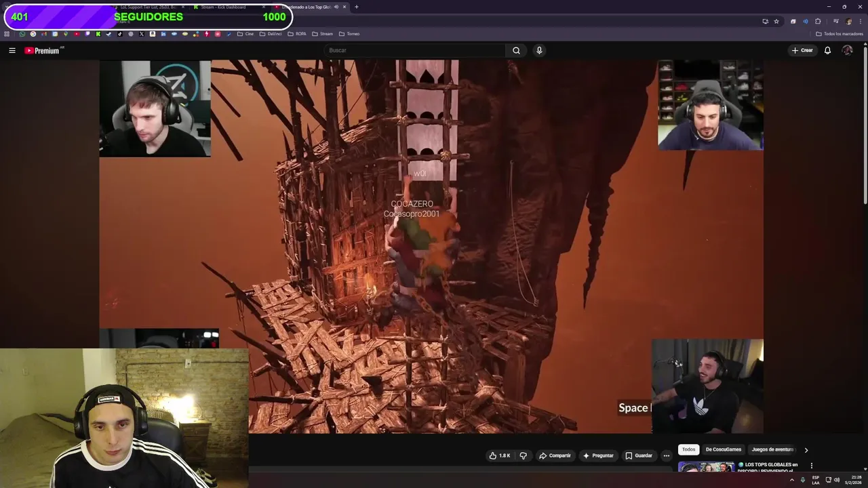Open the YouTube hamburger guide menu
The height and width of the screenshot is (488, 868).
coord(12,50)
